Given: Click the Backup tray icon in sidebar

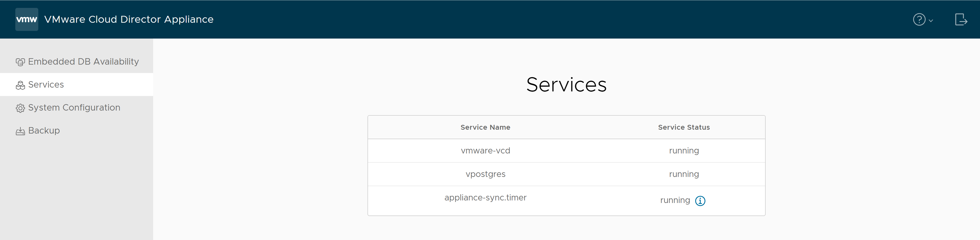Looking at the screenshot, I should point(20,131).
